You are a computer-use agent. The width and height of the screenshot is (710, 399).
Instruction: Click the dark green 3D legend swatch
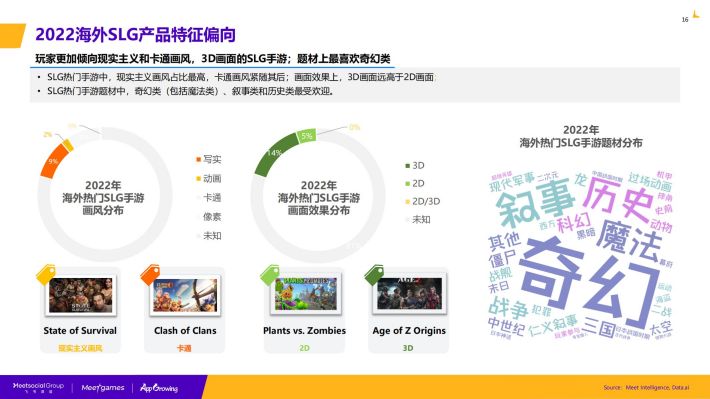[x=408, y=166]
